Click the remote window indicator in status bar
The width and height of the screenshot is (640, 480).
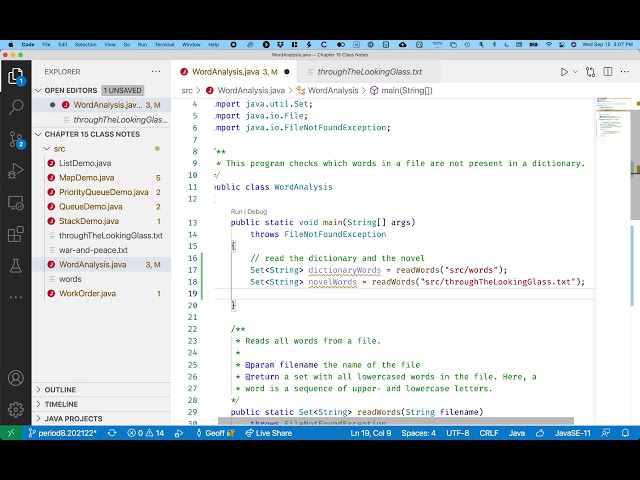point(11,433)
